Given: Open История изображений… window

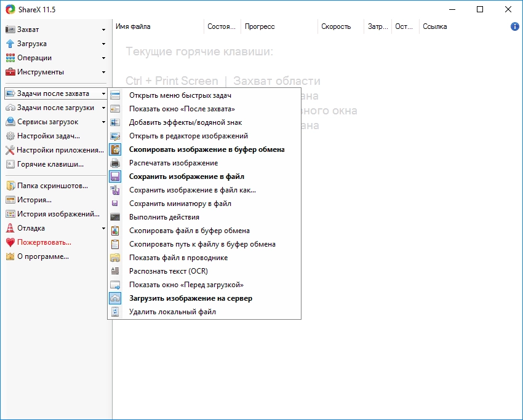Looking at the screenshot, I should [x=58, y=214].
